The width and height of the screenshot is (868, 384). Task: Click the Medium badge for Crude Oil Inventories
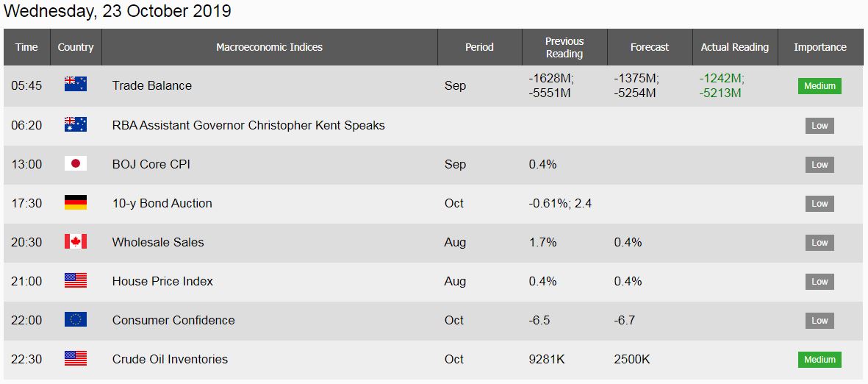pyautogui.click(x=819, y=359)
